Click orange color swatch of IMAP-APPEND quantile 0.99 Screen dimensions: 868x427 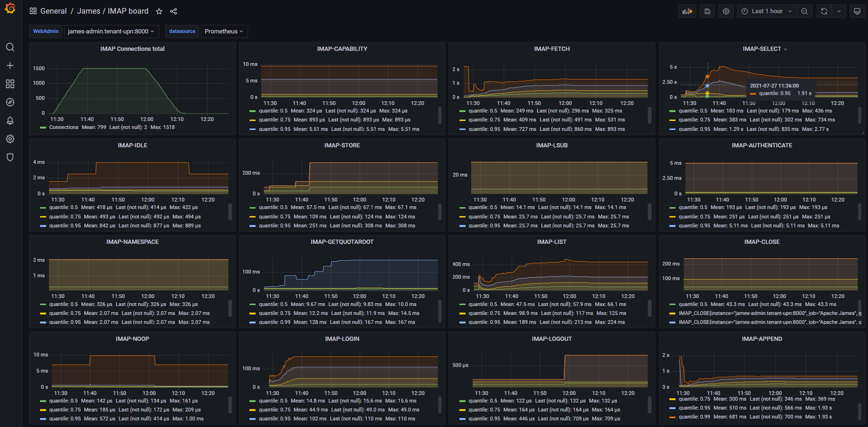673,417
